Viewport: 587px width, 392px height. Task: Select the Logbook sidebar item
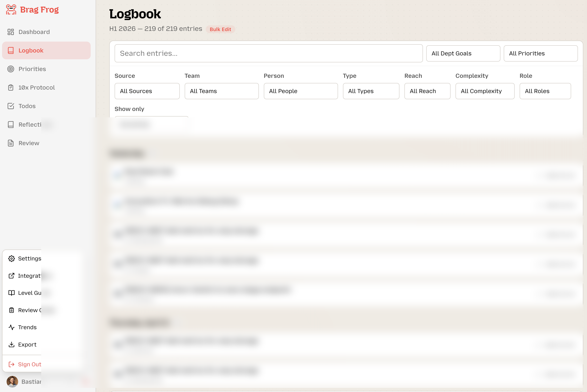(46, 50)
